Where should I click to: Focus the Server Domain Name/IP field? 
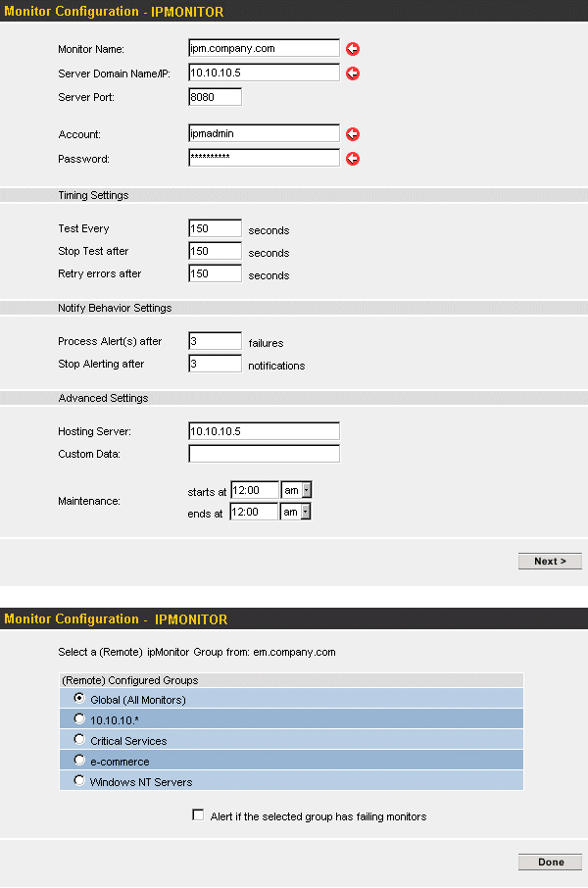coord(264,73)
